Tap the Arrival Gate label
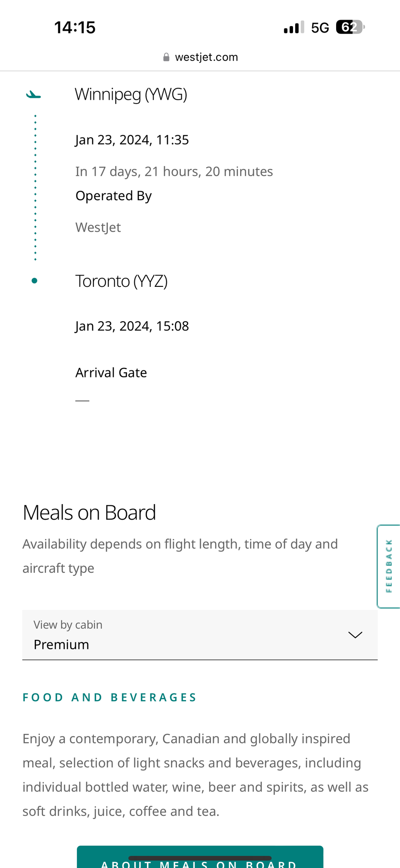Viewport: 400px width, 868px height. coord(111,373)
